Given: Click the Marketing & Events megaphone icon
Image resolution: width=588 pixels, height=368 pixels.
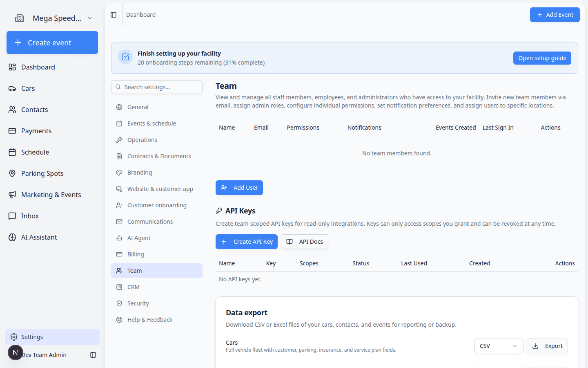Looking at the screenshot, I should (x=12, y=195).
